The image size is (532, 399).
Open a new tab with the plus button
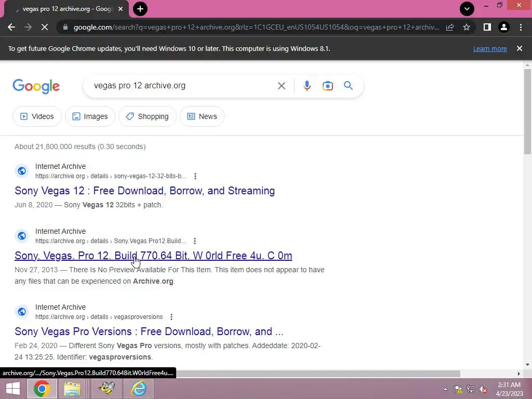click(140, 9)
